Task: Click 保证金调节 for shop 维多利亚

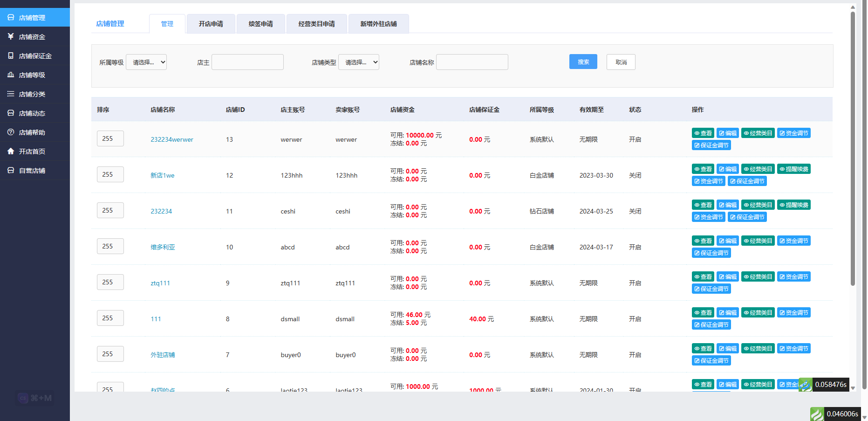Action: 711,253
